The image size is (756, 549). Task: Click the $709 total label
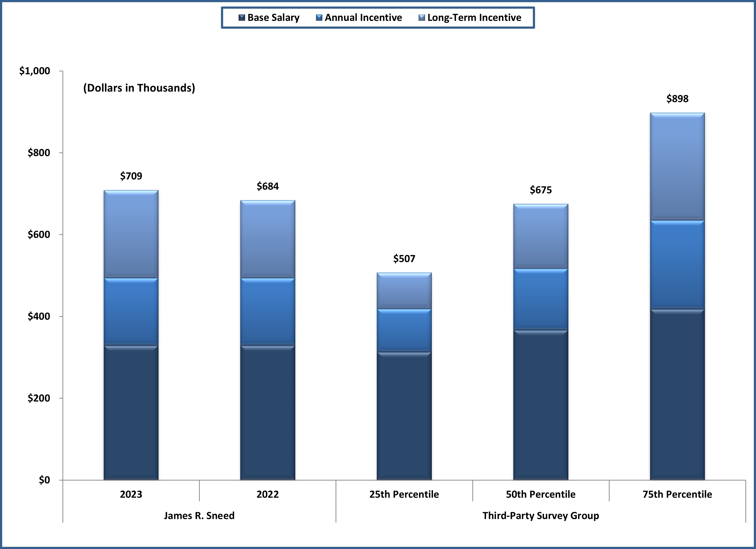[131, 176]
